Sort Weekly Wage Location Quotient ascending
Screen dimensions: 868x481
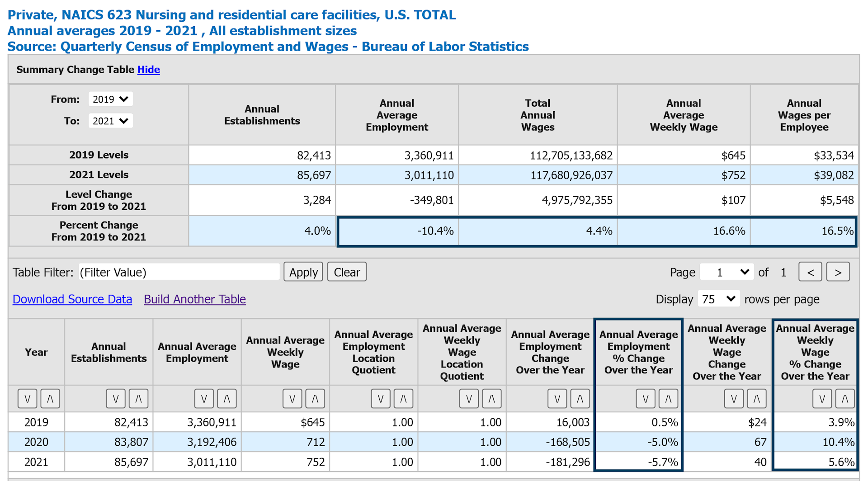(x=491, y=398)
